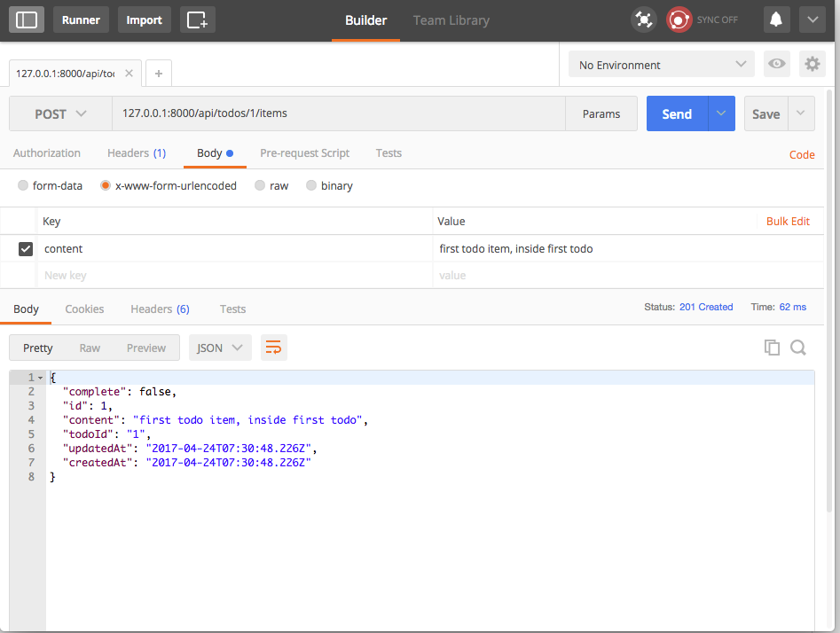Click the interceptor satellite icon
The height and width of the screenshot is (633, 840).
(x=643, y=20)
